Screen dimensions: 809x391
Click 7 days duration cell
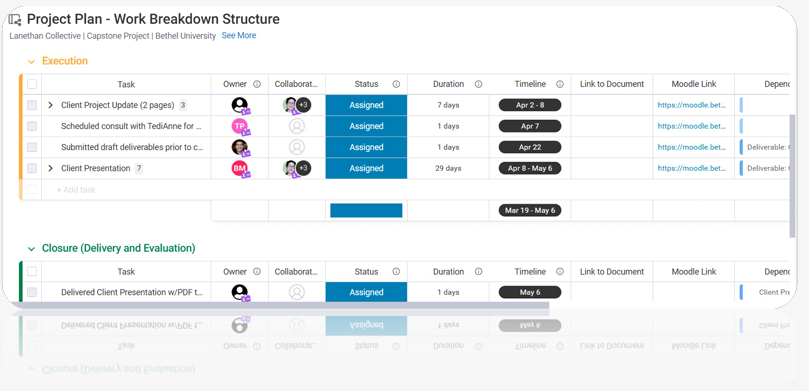(448, 105)
